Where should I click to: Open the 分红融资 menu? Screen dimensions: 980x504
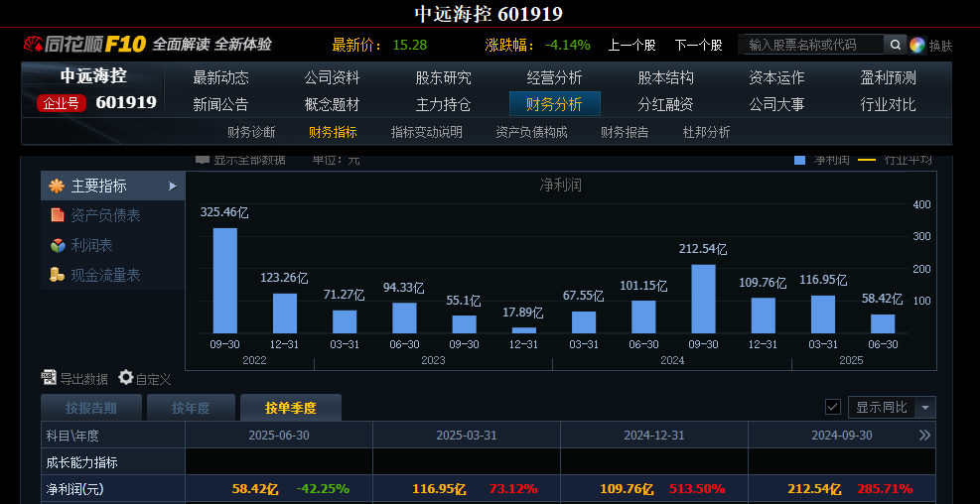[x=665, y=104]
